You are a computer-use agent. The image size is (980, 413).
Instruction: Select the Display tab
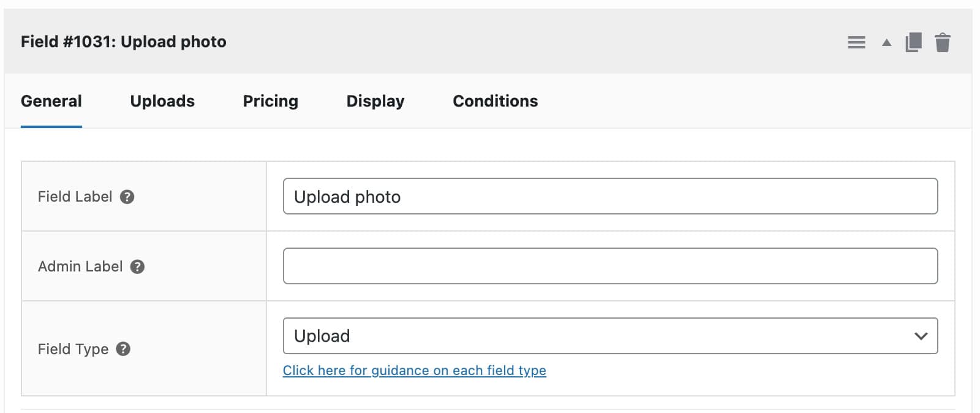375,101
